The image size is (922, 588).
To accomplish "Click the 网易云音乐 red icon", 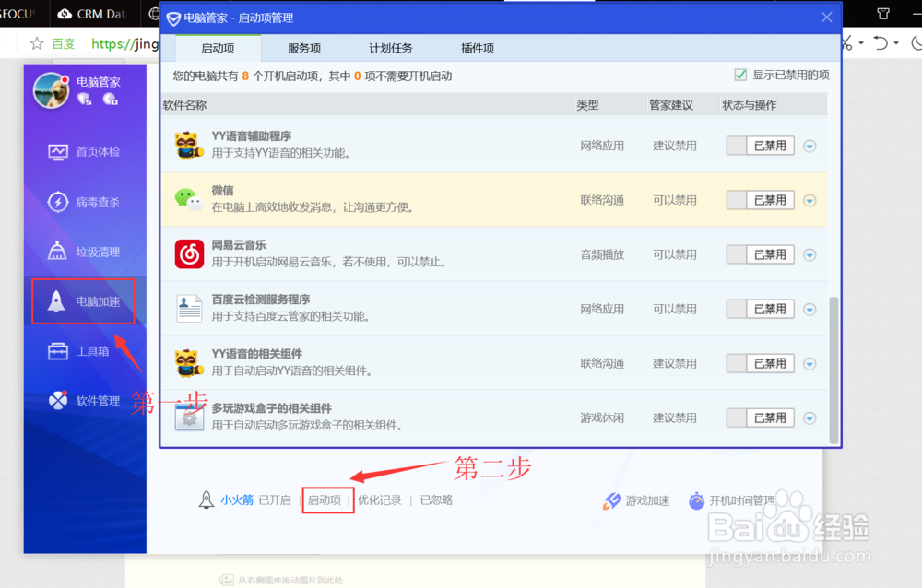I will tap(189, 254).
